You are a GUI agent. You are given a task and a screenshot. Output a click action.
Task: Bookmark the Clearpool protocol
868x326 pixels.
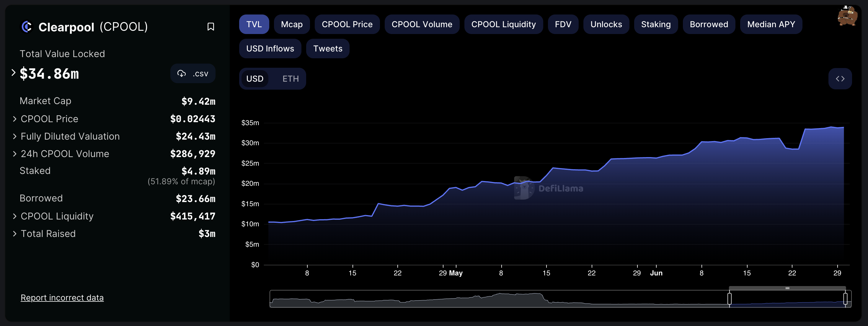(211, 27)
